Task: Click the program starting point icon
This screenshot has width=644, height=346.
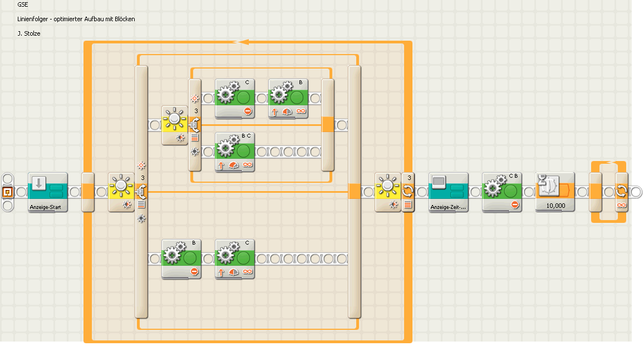Action: [x=8, y=192]
